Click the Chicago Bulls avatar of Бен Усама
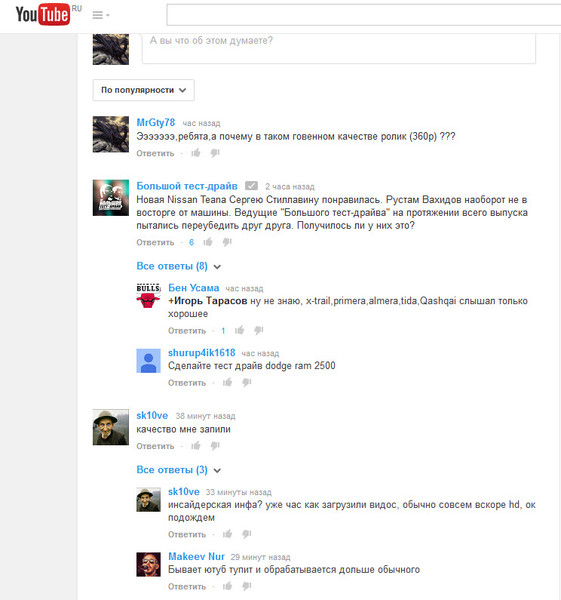Screen dimensions: 561x600 pyautogui.click(x=148, y=295)
